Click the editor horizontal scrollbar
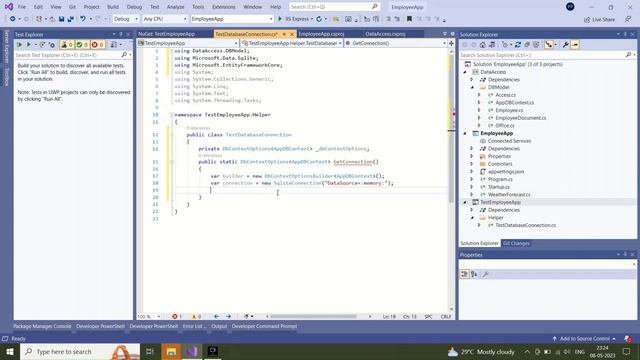 313,316
